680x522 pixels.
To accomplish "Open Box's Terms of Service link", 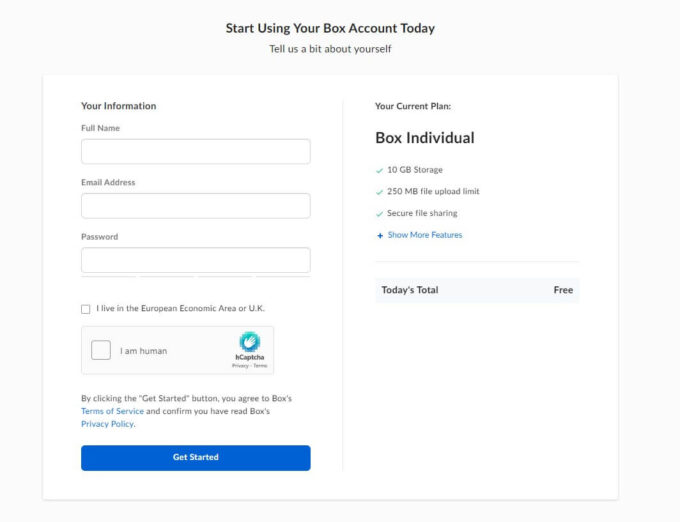I will 112,411.
